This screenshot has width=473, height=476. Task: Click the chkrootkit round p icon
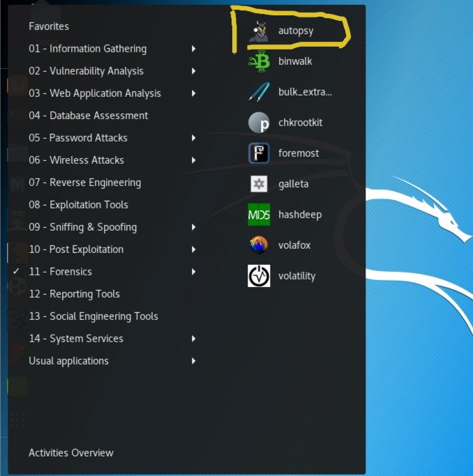point(259,123)
